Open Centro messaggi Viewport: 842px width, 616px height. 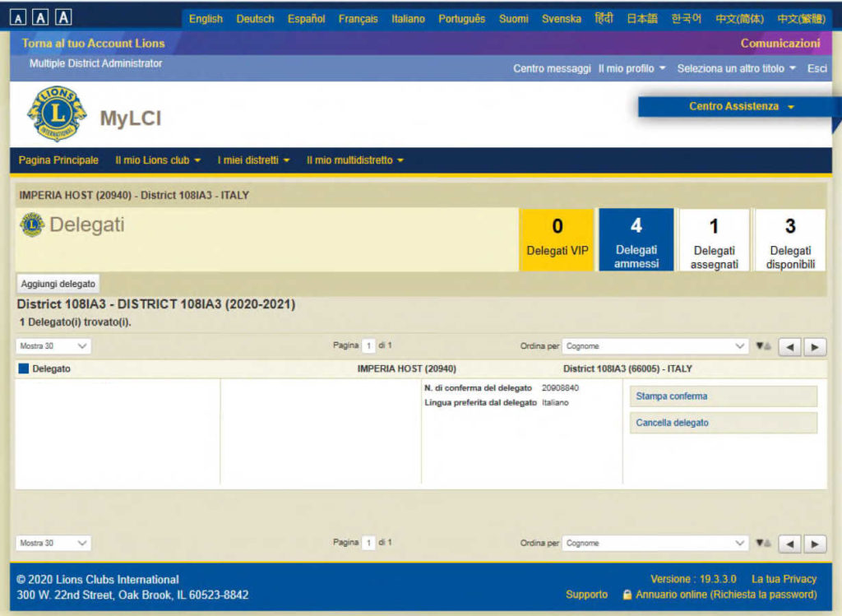coord(552,68)
